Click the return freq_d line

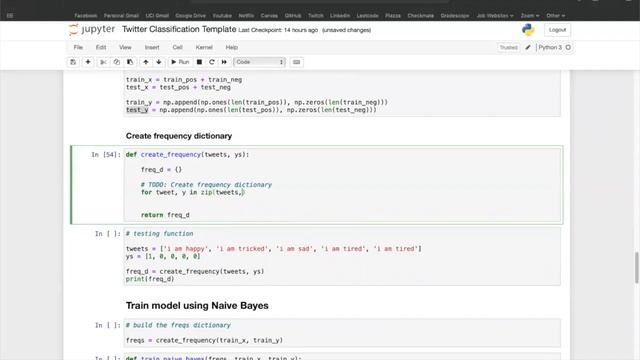[x=165, y=215]
